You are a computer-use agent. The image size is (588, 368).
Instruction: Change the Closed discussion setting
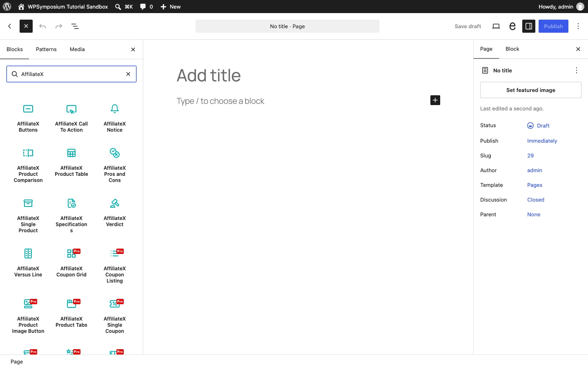coord(536,200)
